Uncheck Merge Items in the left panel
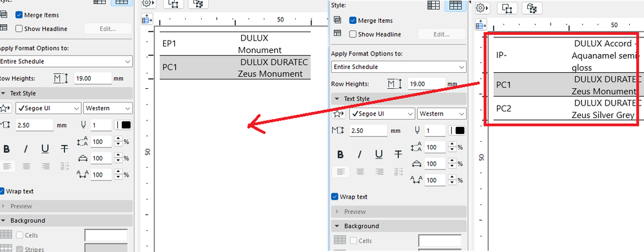The width and height of the screenshot is (644, 252). [x=19, y=15]
